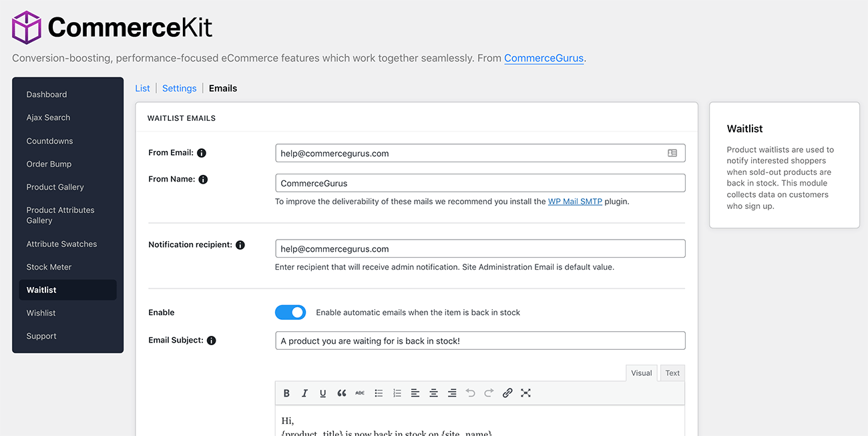Viewport: 868px width, 436px height.
Task: Click info icon next to From Email
Action: (x=202, y=153)
